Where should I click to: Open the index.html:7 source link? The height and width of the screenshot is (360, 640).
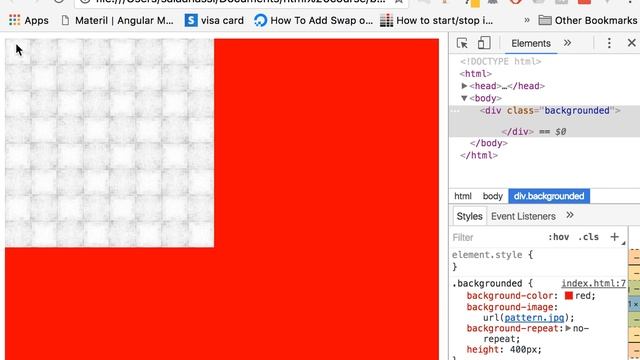593,283
